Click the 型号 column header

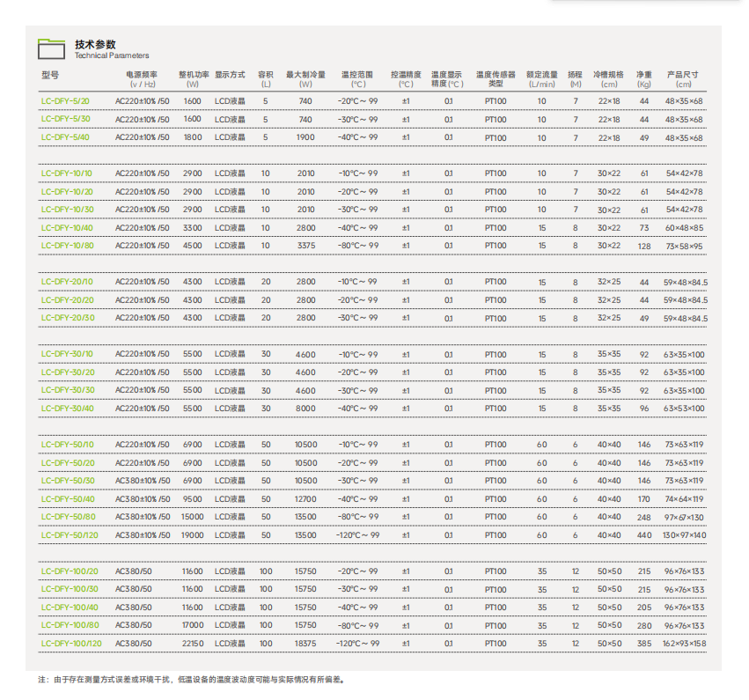tap(50, 76)
